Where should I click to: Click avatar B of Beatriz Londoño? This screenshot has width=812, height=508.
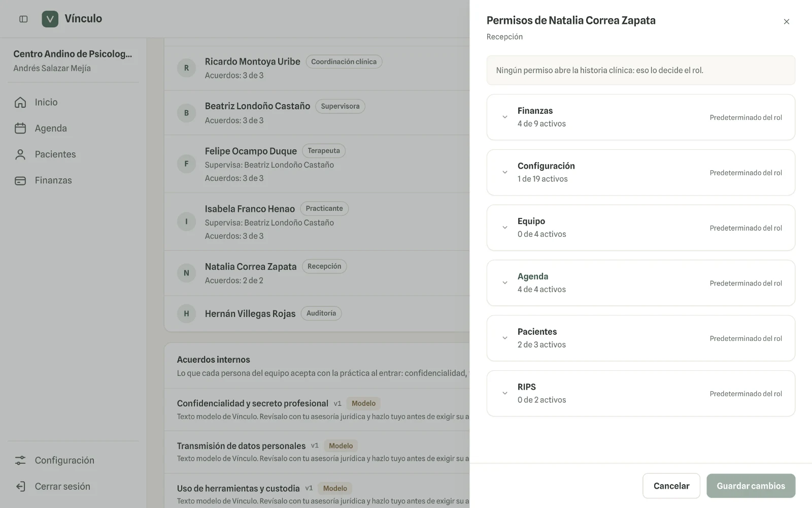click(186, 113)
